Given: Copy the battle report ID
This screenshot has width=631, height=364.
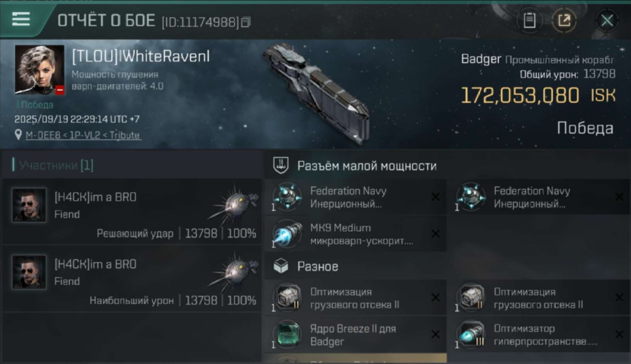Looking at the screenshot, I should pos(246,22).
